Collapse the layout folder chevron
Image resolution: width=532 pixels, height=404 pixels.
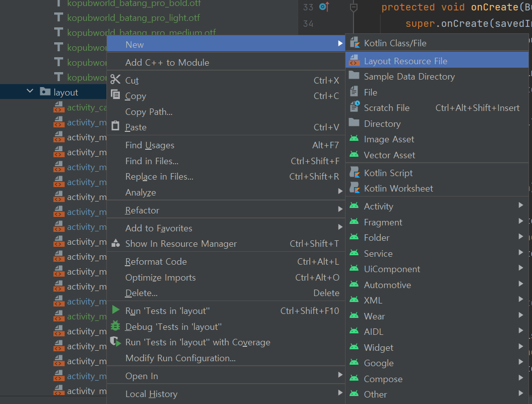30,91
